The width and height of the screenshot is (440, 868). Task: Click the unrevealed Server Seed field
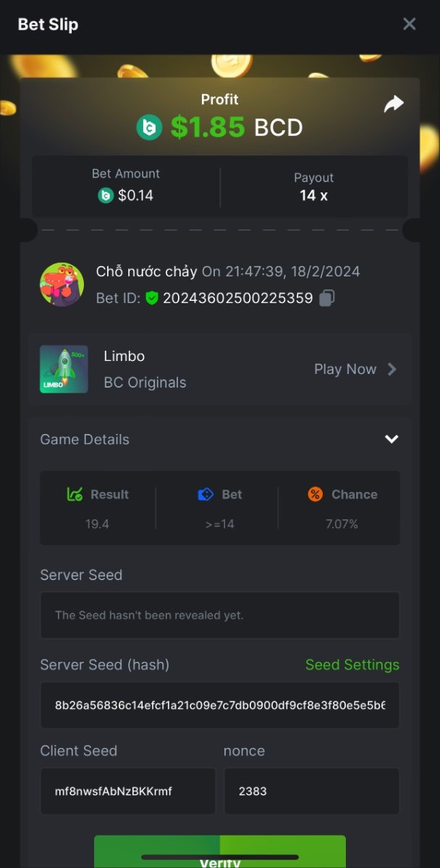click(219, 615)
